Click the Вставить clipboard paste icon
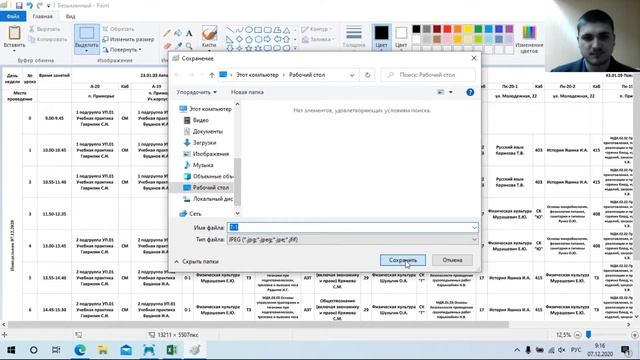Image resolution: width=640 pixels, height=360 pixels. click(14, 33)
